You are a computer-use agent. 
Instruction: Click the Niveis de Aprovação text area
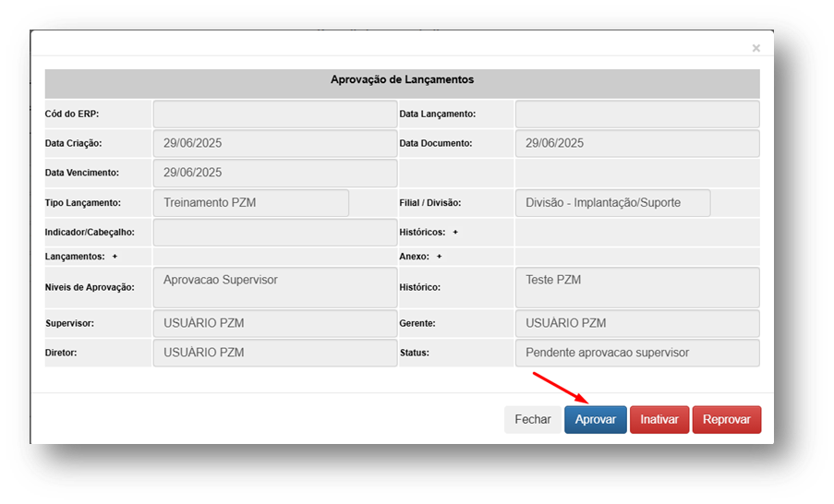(x=274, y=287)
